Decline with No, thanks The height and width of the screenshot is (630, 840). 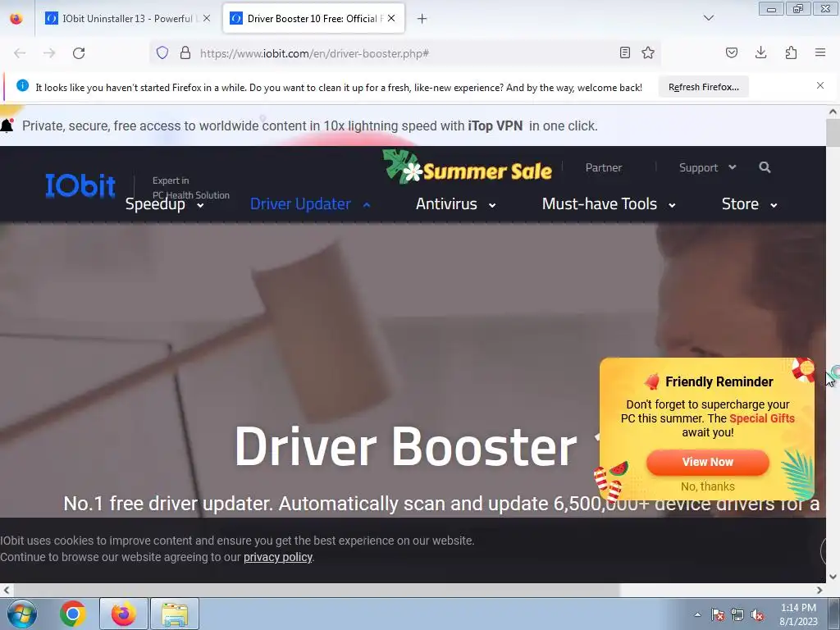click(x=708, y=486)
